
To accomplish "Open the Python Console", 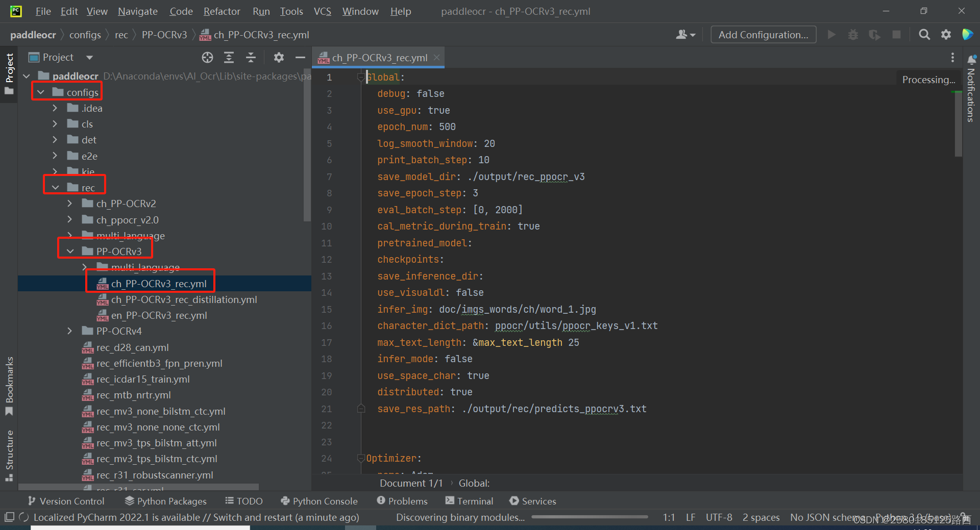I will [319, 501].
